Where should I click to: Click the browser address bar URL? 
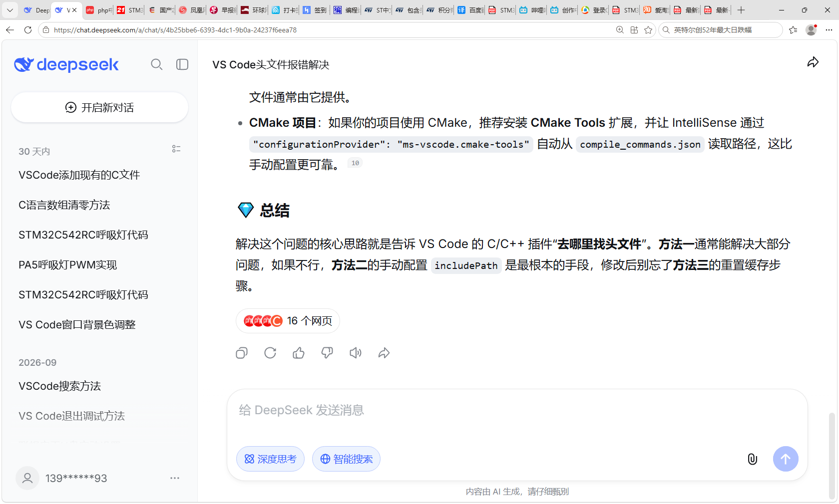tap(175, 30)
